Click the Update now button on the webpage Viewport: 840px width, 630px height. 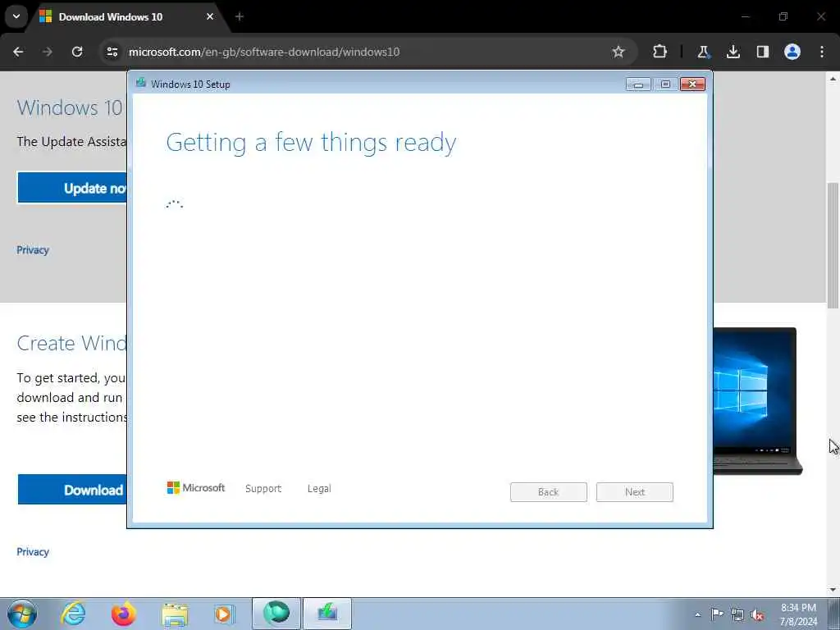tap(72, 188)
